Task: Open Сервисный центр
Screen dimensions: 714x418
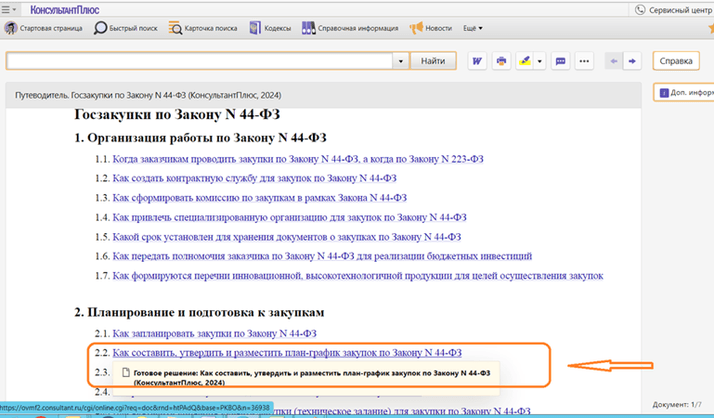Action: coord(673,10)
